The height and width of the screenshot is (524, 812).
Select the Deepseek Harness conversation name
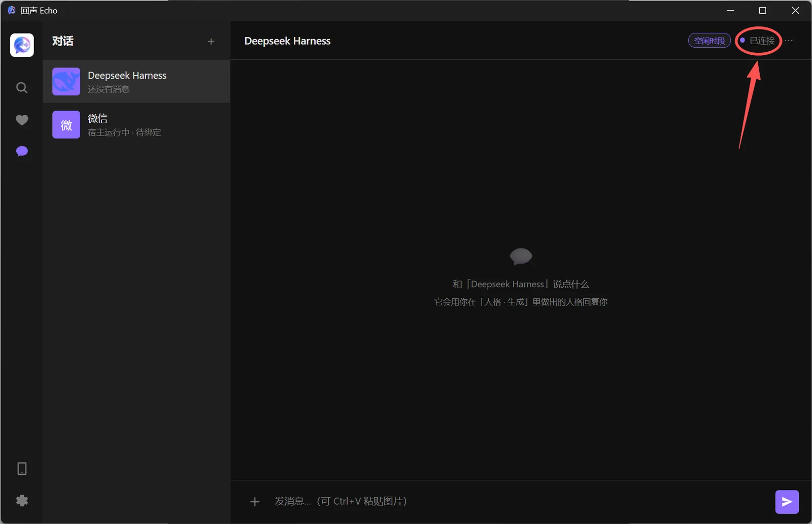pyautogui.click(x=127, y=76)
